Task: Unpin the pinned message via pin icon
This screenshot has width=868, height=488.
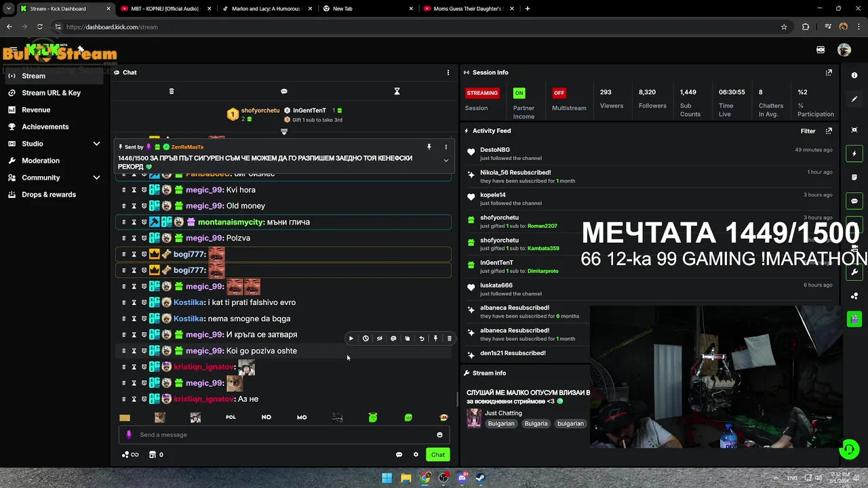Action: click(x=429, y=146)
